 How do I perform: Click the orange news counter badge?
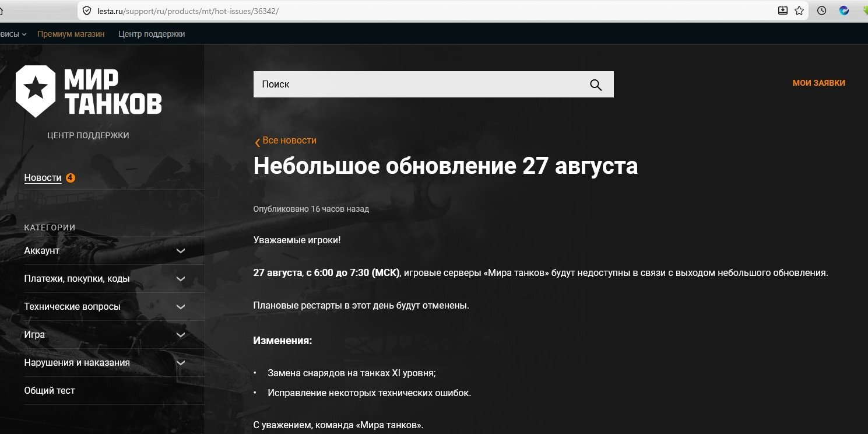[x=71, y=178]
